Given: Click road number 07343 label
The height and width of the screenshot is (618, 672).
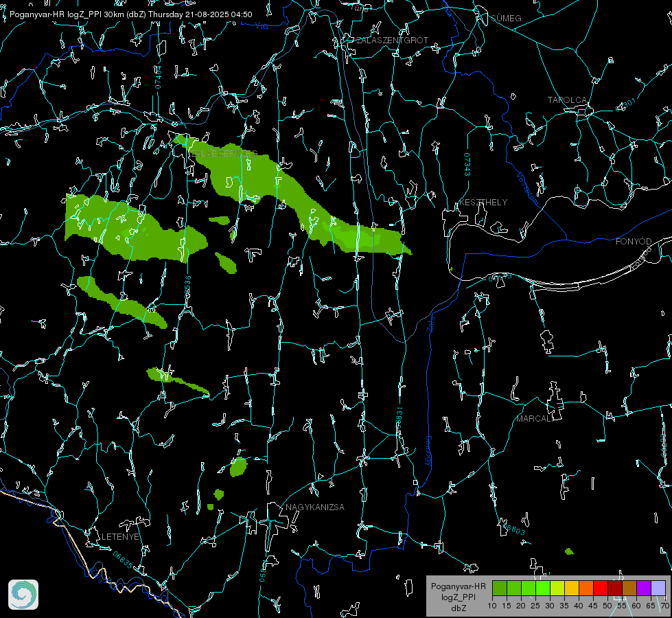Looking at the screenshot, I should click(467, 164).
